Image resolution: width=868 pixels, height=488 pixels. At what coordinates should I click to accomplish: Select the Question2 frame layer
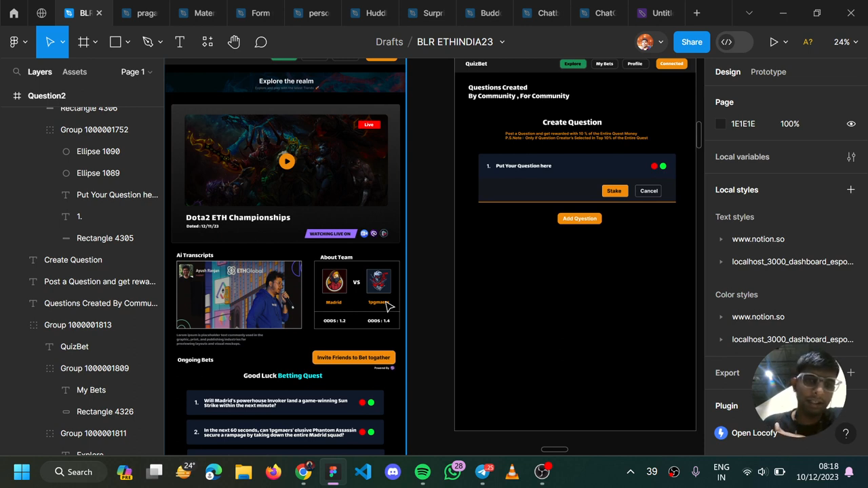47,96
